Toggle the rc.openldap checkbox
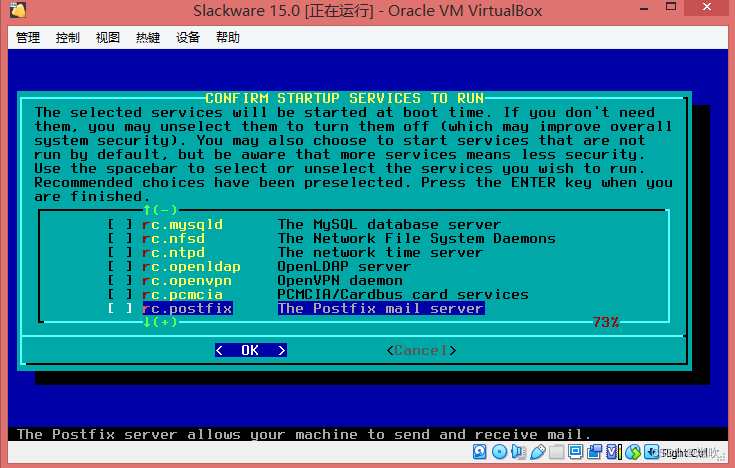The width and height of the screenshot is (735, 468). coord(120,267)
